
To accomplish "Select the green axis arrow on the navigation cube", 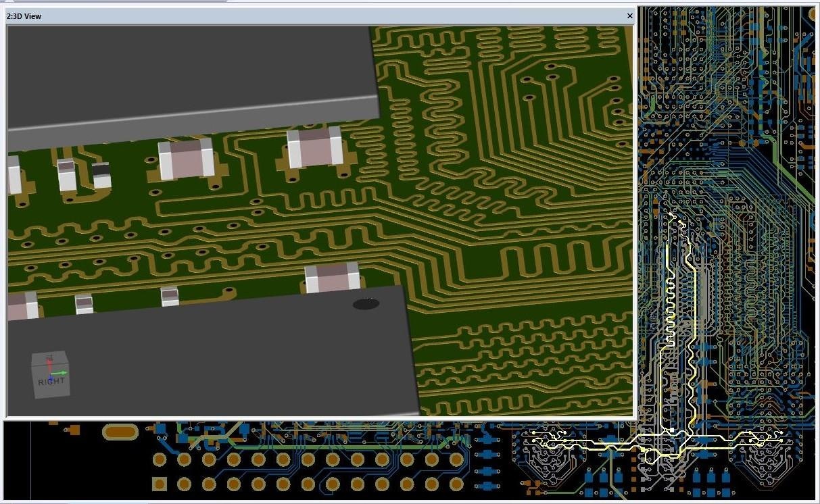I will (x=62, y=373).
